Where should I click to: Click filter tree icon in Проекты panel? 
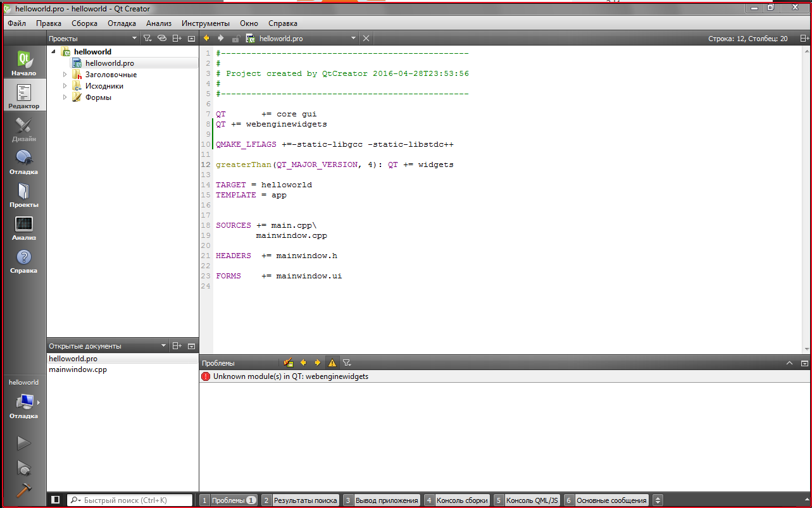click(x=147, y=39)
